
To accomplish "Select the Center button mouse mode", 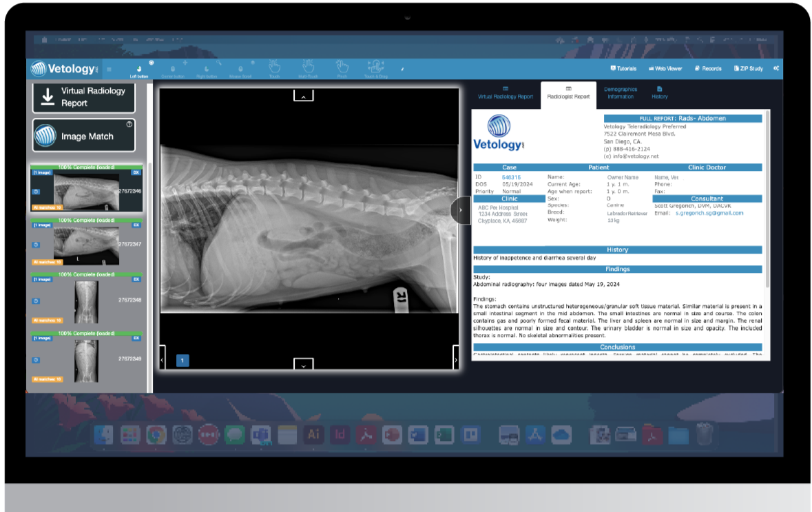I will pyautogui.click(x=172, y=69).
